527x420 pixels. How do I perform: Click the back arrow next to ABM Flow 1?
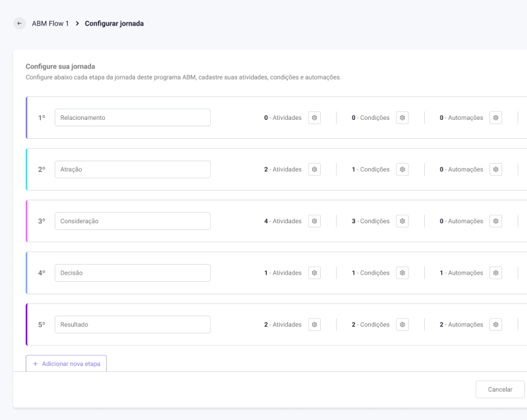(x=19, y=23)
